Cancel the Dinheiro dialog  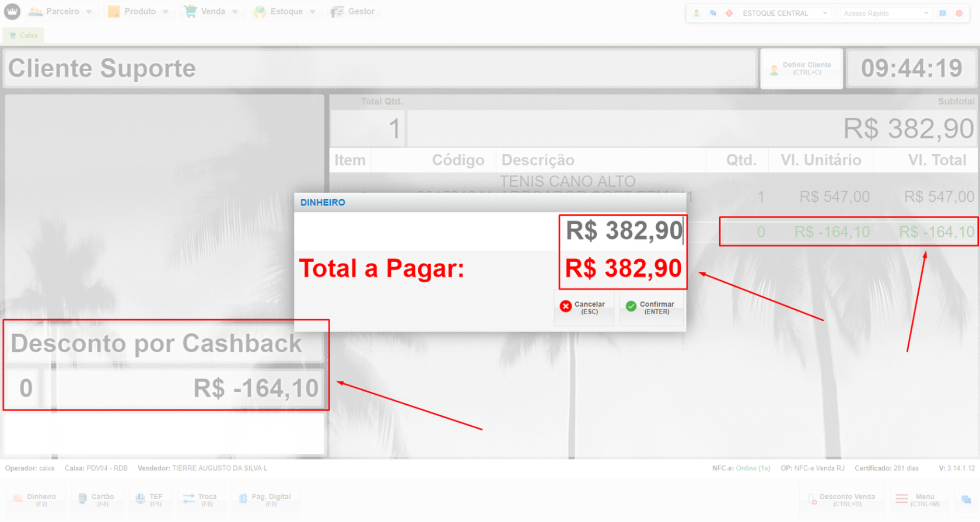click(583, 307)
